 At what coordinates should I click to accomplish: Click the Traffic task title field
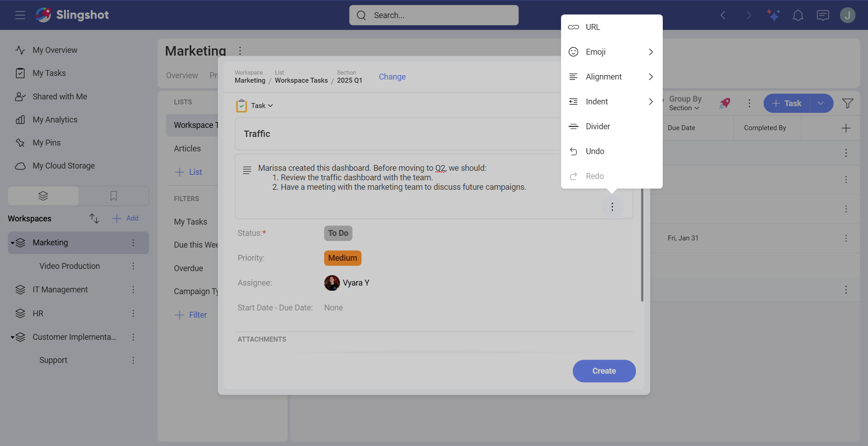(398, 134)
